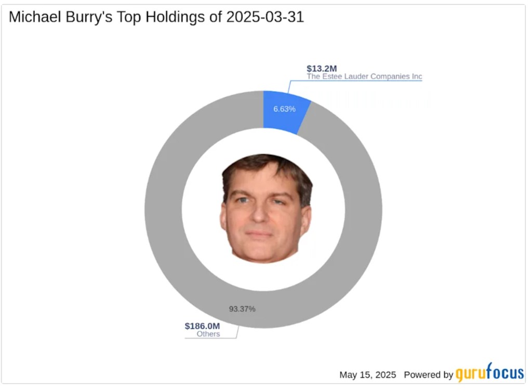532x392 pixels.
Task: Click the $13.2M value label
Action: click(322, 69)
